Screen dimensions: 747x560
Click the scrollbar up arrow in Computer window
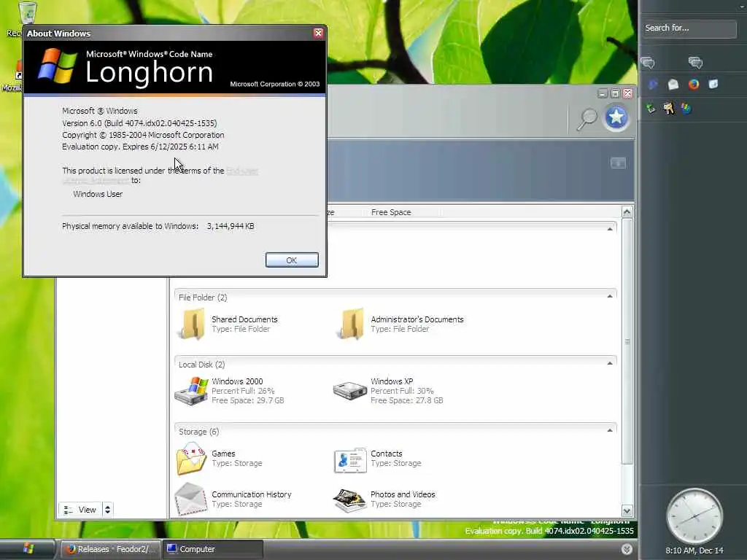tap(627, 212)
